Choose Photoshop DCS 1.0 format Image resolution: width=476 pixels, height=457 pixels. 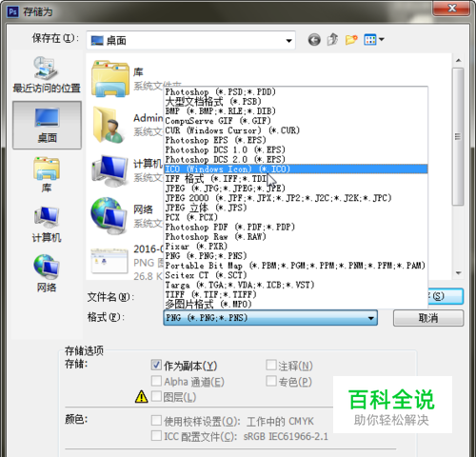coord(296,149)
